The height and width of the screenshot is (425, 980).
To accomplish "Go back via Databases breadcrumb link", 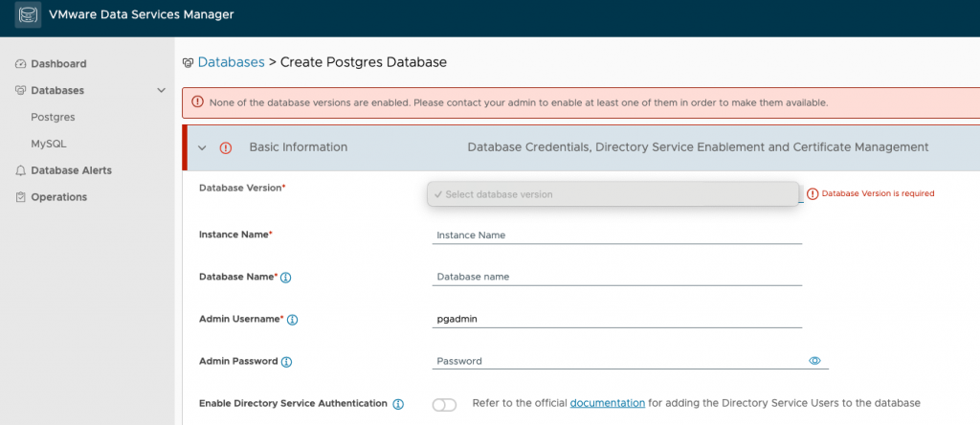I will 232,62.
